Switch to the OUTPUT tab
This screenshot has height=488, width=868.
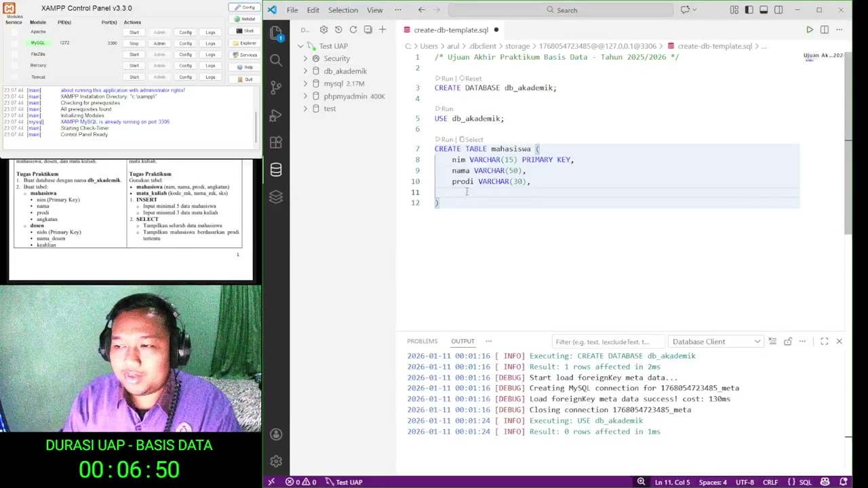coord(462,342)
